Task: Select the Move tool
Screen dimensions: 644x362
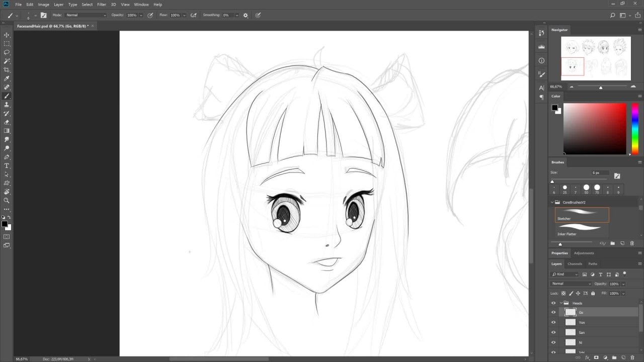Action: tap(7, 35)
